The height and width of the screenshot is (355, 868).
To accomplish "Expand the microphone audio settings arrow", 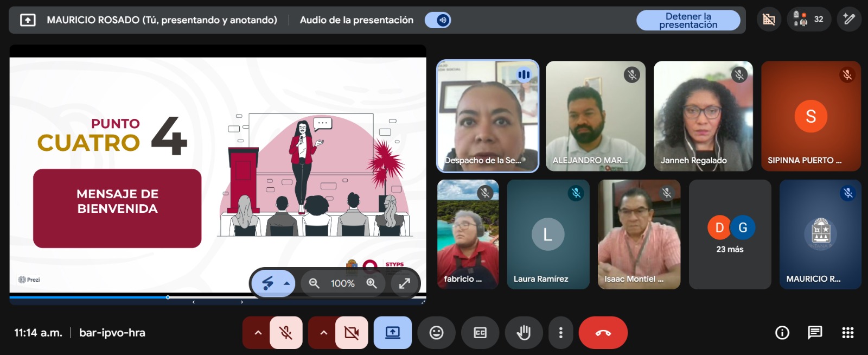I will pyautogui.click(x=258, y=333).
